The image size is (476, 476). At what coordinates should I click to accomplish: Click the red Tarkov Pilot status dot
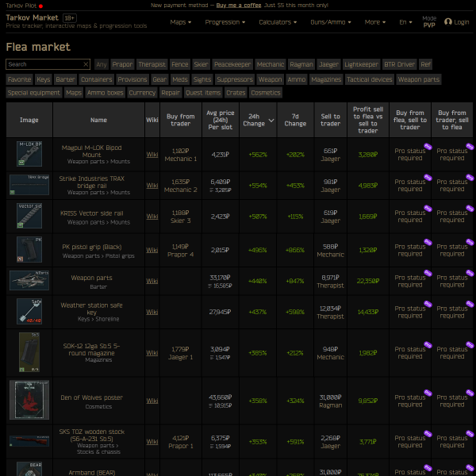[x=40, y=6]
